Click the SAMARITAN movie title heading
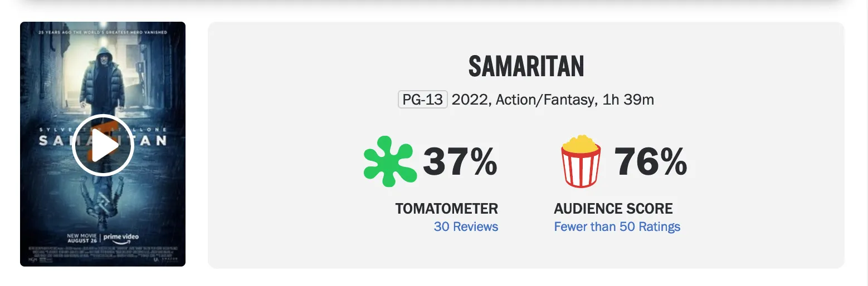868x286 pixels. click(x=526, y=67)
